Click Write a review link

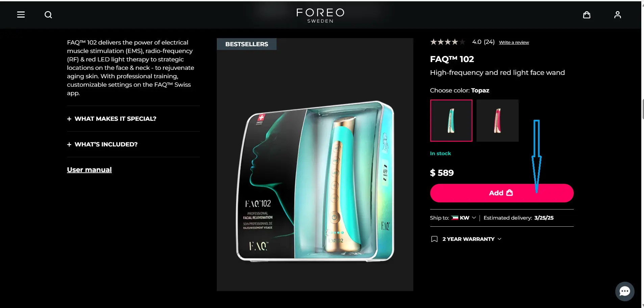click(x=514, y=43)
